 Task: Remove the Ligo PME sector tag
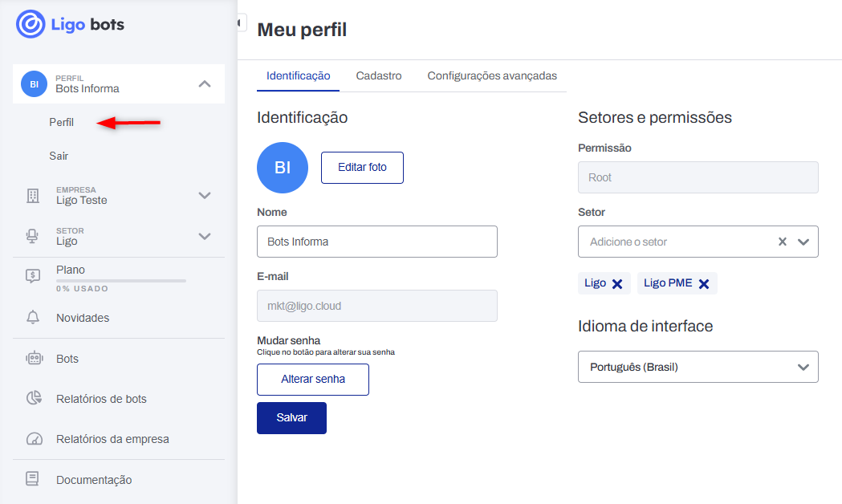pyautogui.click(x=704, y=282)
